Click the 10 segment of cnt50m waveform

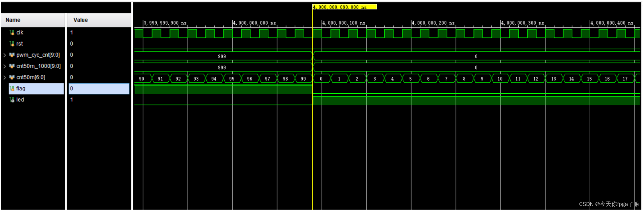pos(500,79)
